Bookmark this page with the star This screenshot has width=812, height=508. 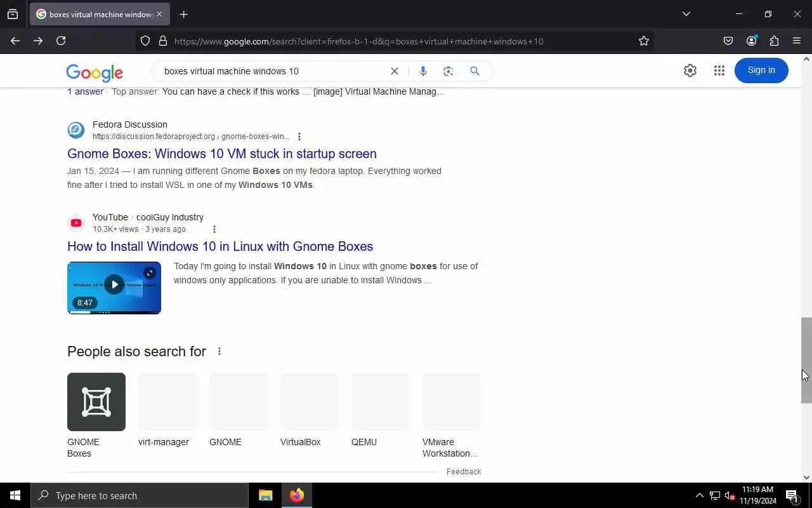point(644,41)
